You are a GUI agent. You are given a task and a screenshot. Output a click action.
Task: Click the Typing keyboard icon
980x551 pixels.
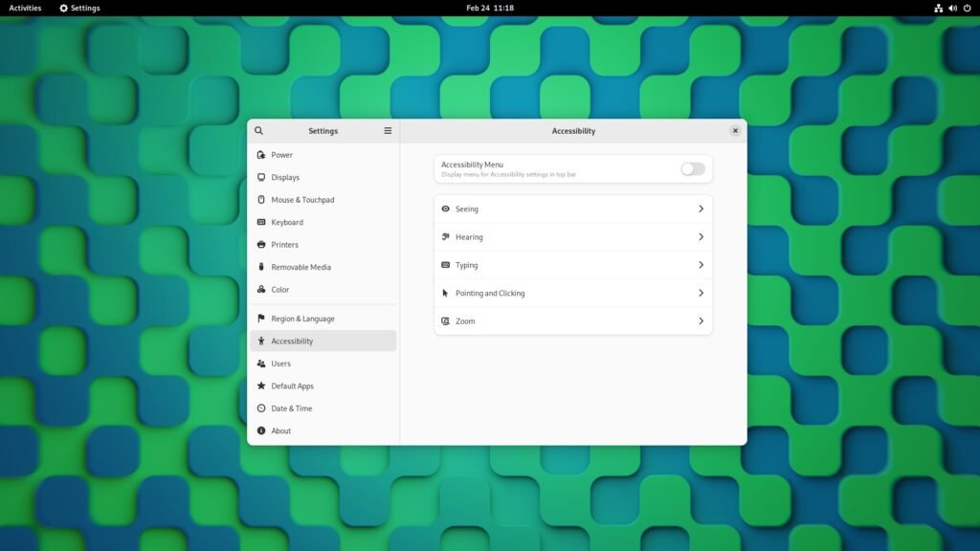pos(446,265)
